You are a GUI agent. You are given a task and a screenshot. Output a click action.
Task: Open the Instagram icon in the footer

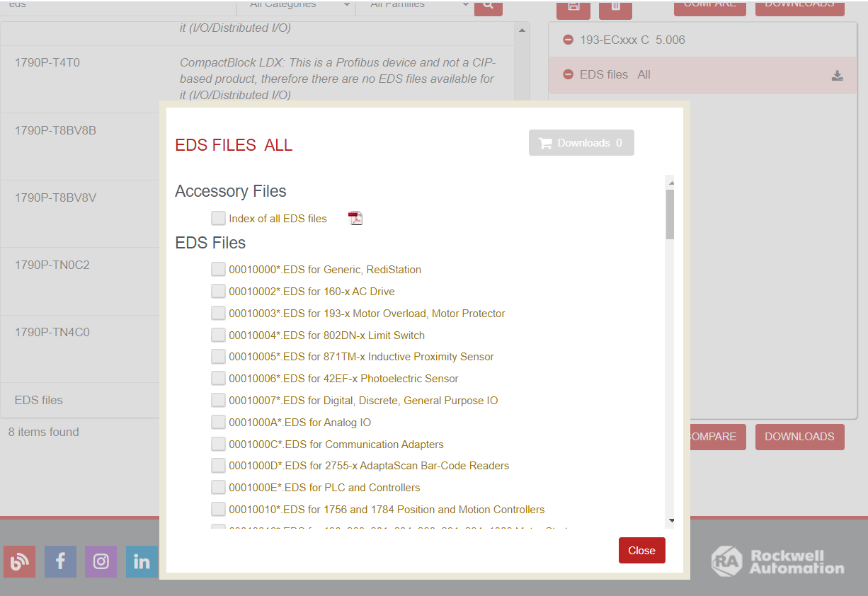(x=101, y=561)
